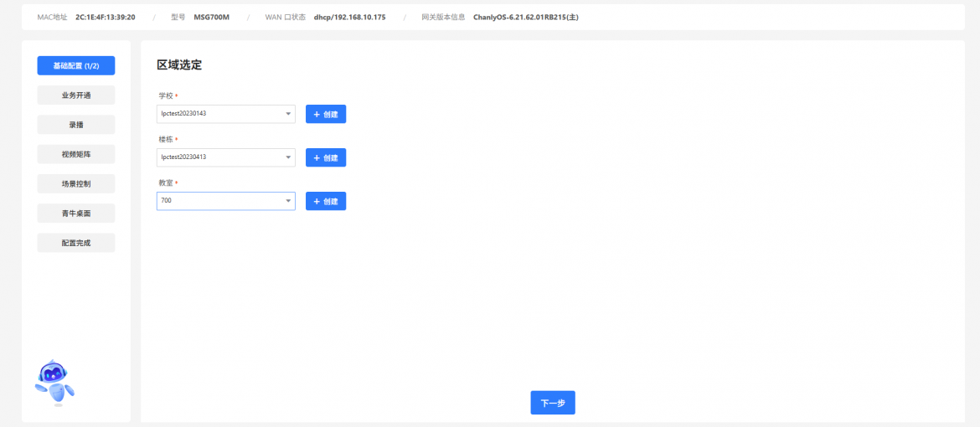Click the model name MSG700M
Viewport: 980px width, 427px height.
[211, 17]
